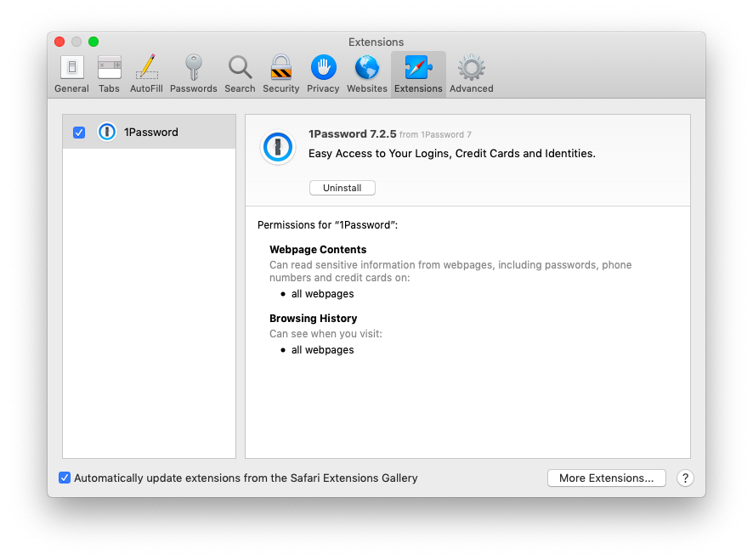Uninstall the 1Password extension

[x=342, y=188]
